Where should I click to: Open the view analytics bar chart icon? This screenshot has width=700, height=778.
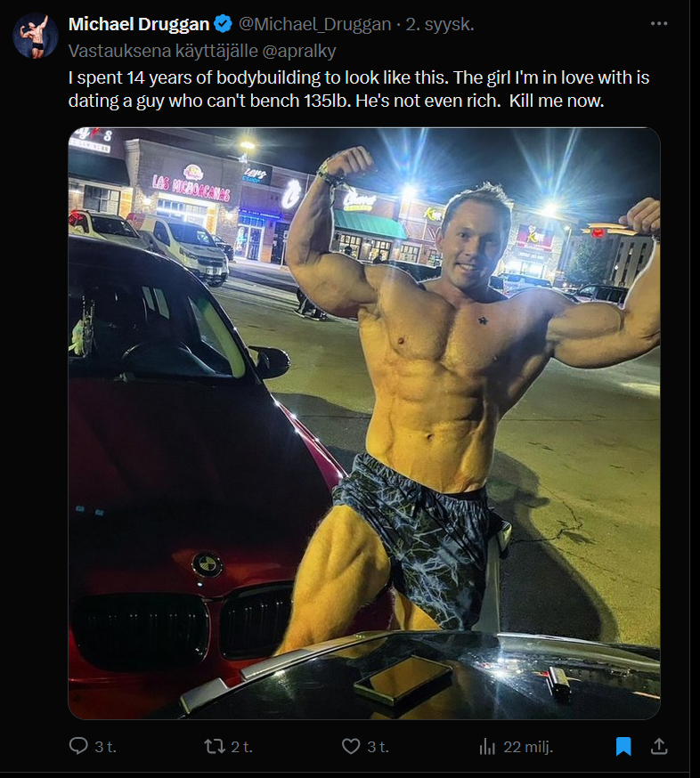(x=487, y=746)
